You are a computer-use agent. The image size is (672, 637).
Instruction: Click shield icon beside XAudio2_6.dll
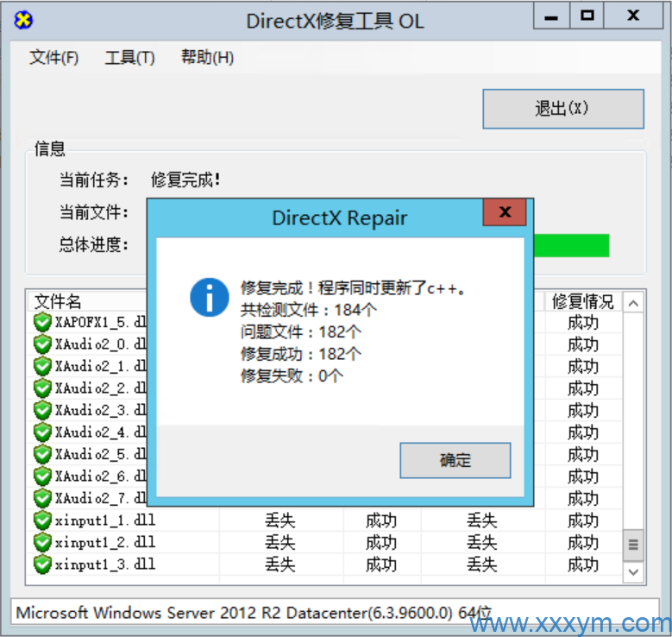[42, 476]
